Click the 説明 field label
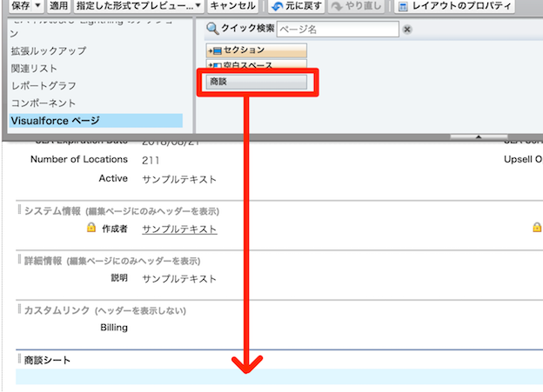Viewport: 543px width, 392px height. 119,278
